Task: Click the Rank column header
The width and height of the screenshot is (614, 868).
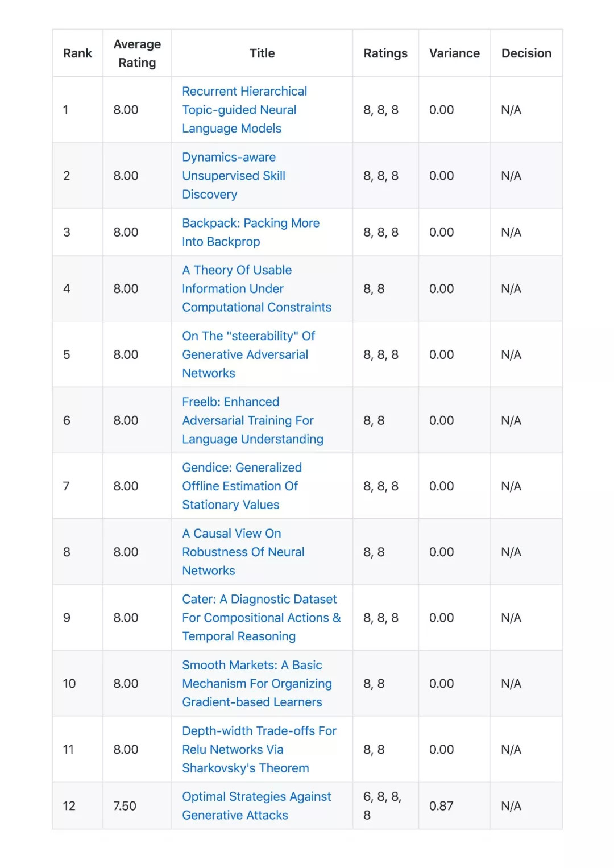Action: tap(77, 53)
